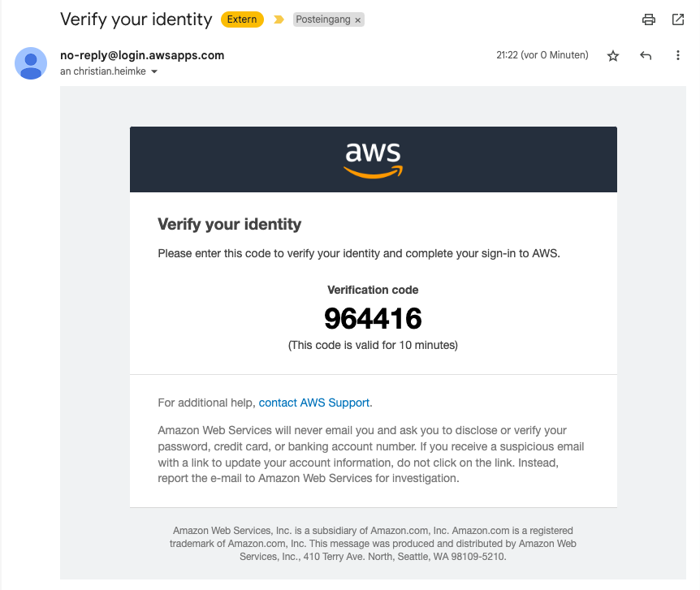
Task: Click the bold Verify your identity heading in body
Action: 229,224
